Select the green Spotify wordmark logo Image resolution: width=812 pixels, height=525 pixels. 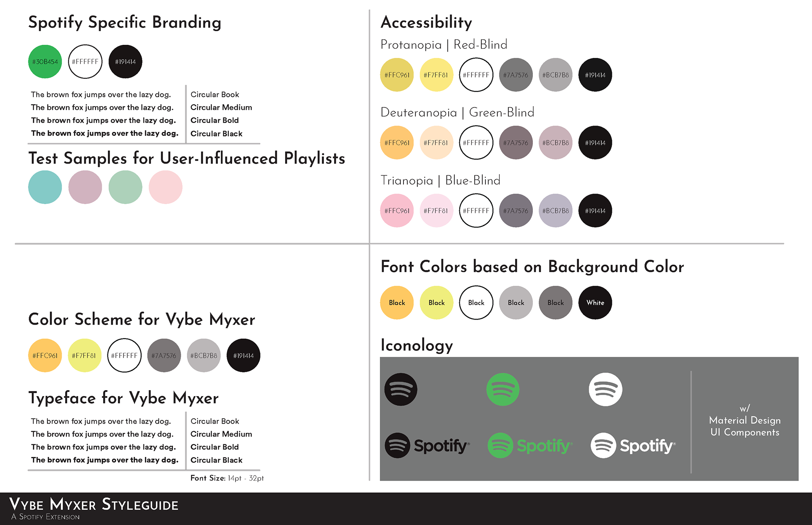pyautogui.click(x=530, y=445)
